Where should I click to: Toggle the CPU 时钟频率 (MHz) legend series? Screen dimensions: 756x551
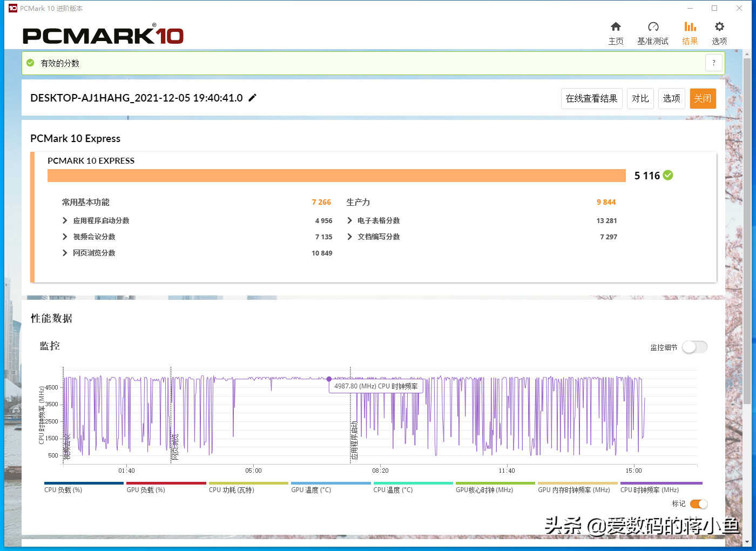tap(649, 490)
